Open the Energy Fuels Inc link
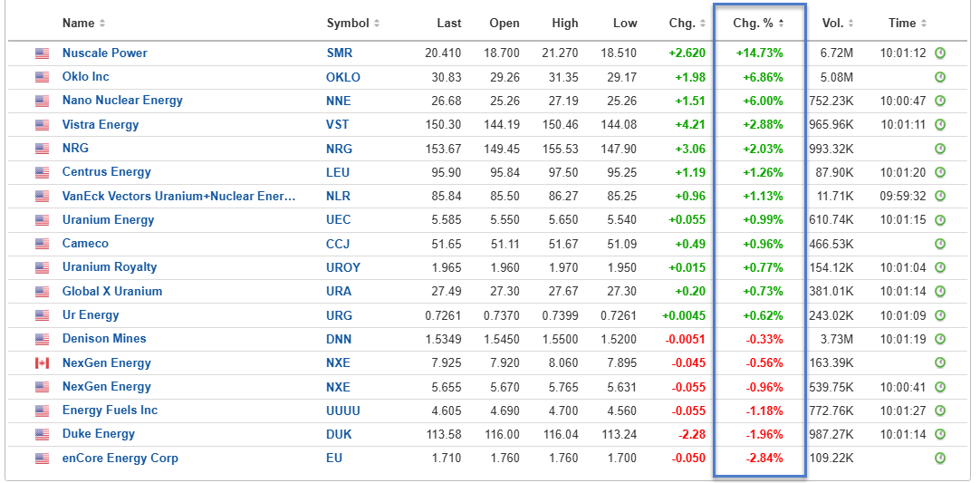The image size is (980, 483). coord(110,411)
